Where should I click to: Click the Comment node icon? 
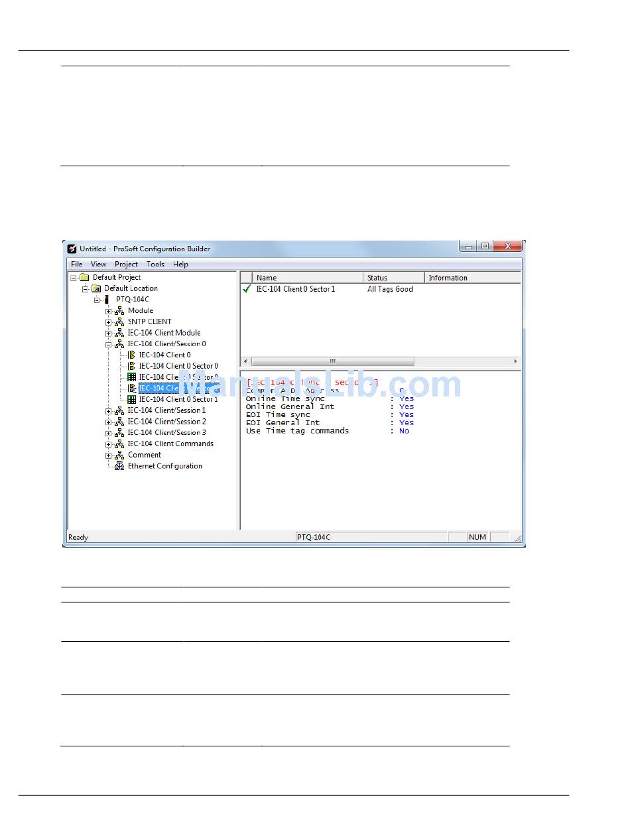coord(119,455)
